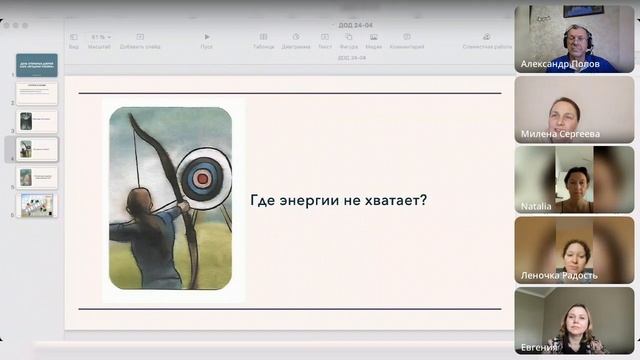Select Natalia video tile
Screen dimensions: 640x360
(x=574, y=180)
